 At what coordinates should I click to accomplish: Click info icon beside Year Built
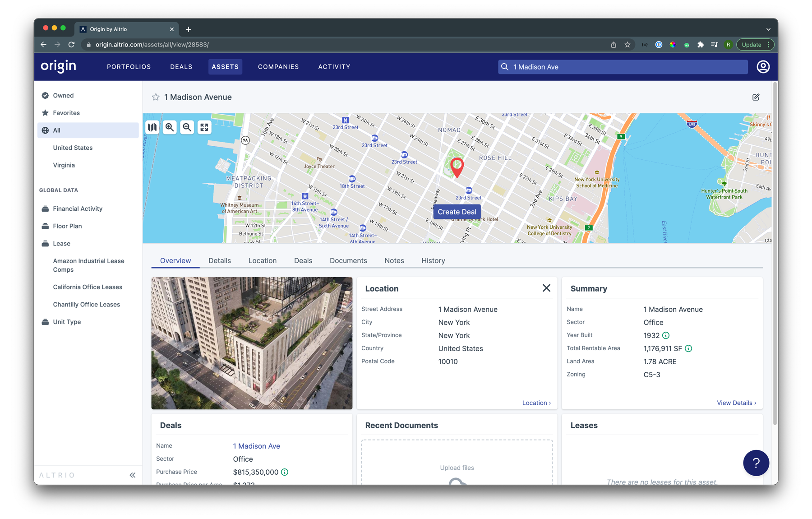click(666, 335)
